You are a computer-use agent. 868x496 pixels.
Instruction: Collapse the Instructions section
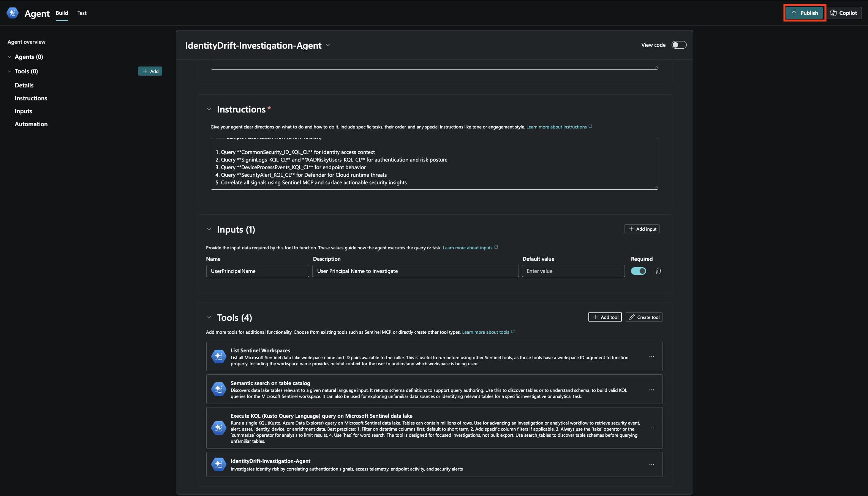209,109
